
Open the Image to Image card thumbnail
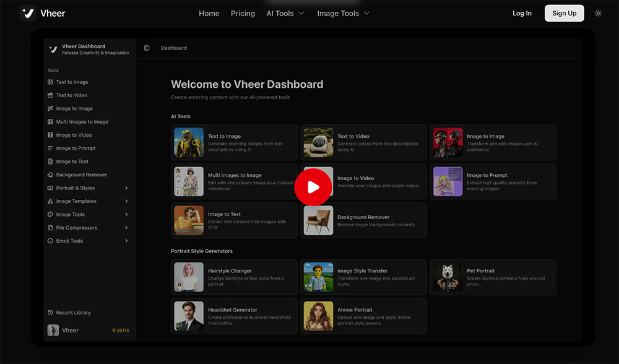pos(448,142)
